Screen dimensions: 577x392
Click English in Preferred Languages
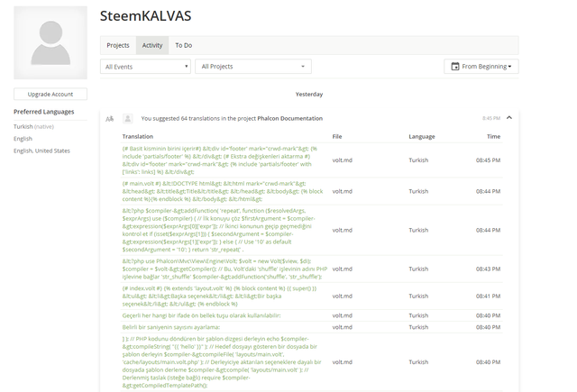coord(23,139)
